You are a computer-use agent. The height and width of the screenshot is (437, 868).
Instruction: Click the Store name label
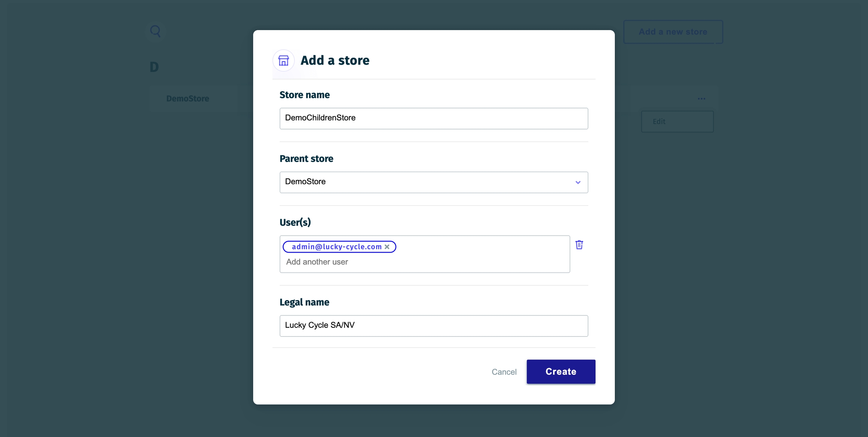304,95
